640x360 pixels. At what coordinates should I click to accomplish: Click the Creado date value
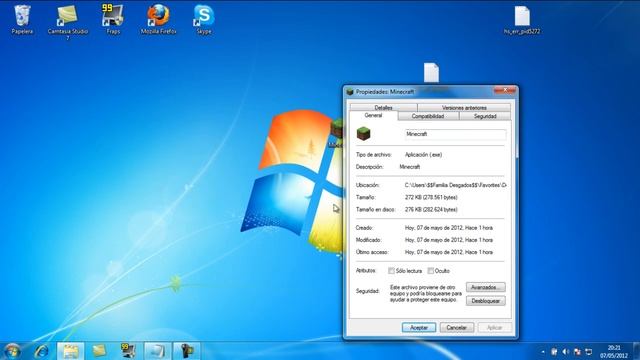point(449,228)
